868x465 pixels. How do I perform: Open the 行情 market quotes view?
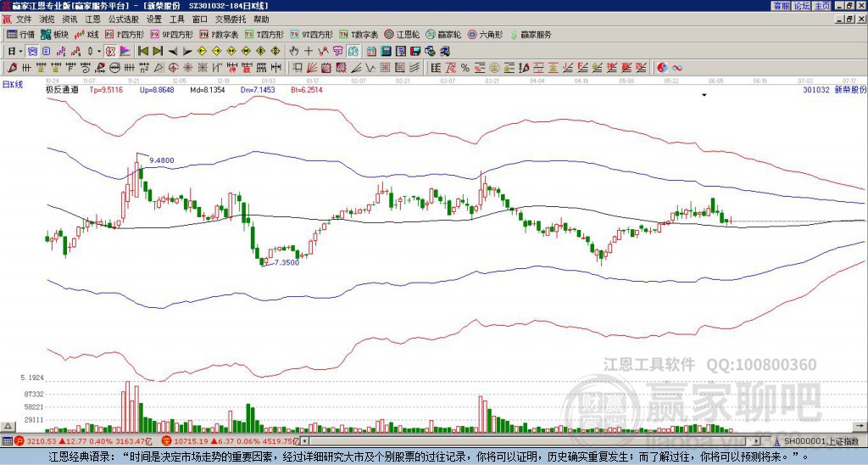pos(20,34)
